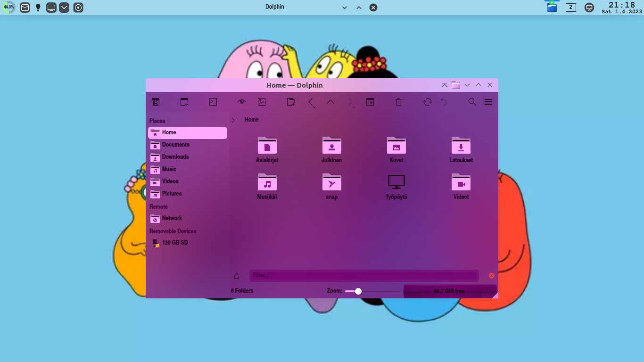Select the Asiakirjat folder
The height and width of the screenshot is (362, 644).
point(267,150)
